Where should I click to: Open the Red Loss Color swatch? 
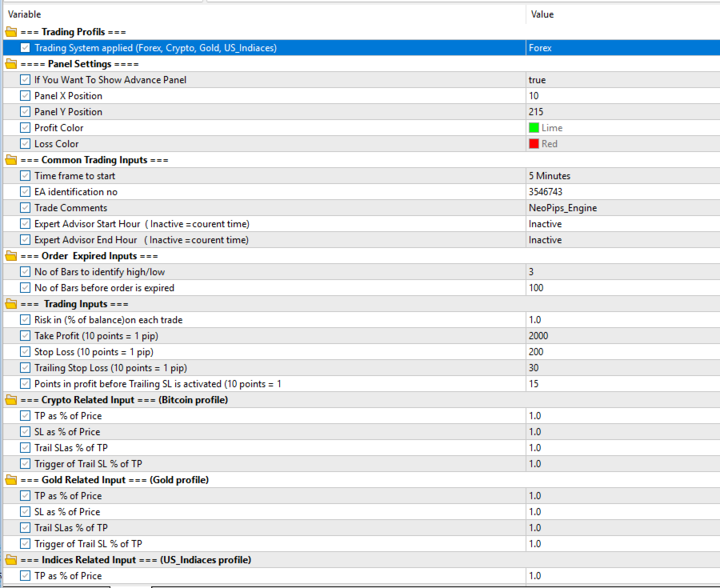[534, 144]
